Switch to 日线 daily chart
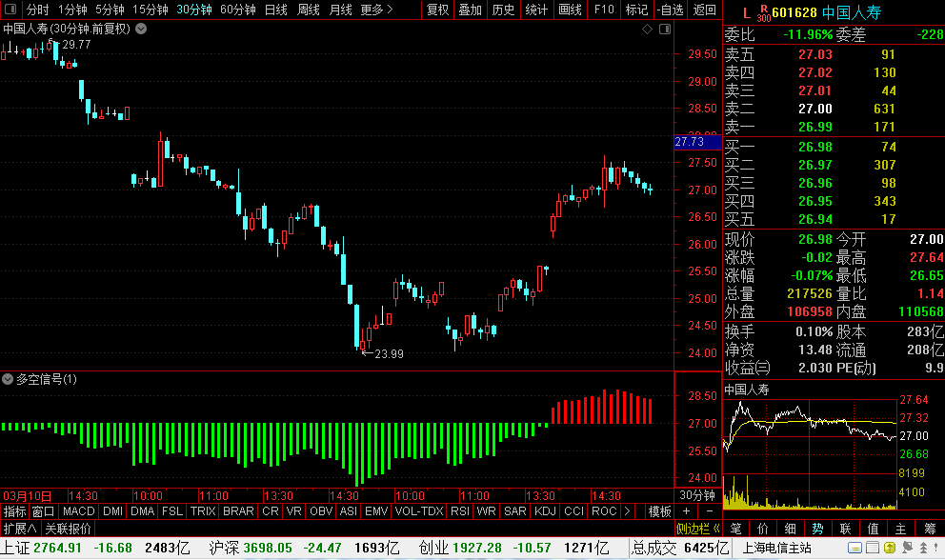This screenshot has height=560, width=945. click(x=276, y=10)
